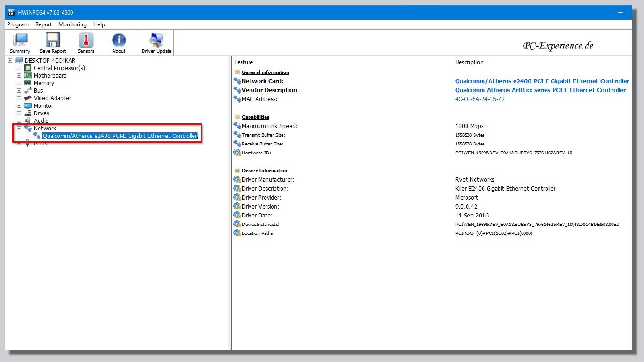Click the Audio speaker icon
This screenshot has height=362, width=644.
pos(28,121)
